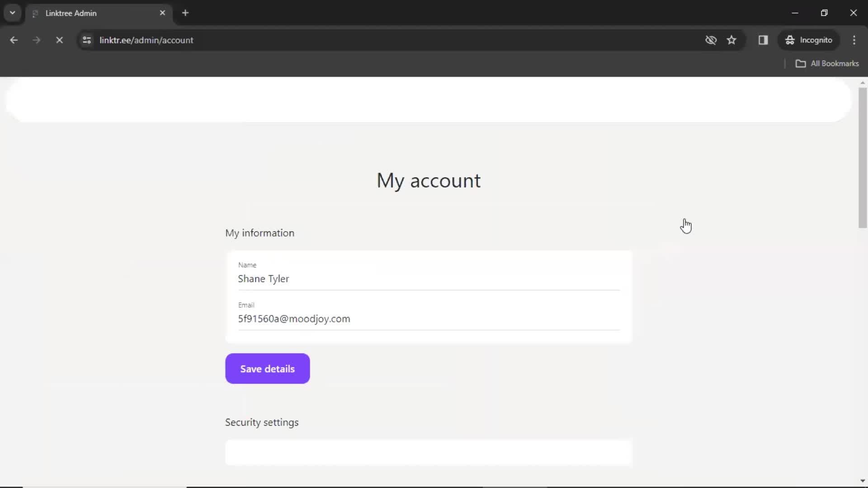Image resolution: width=868 pixels, height=488 pixels.
Task: Click the Security settings section label
Action: (262, 422)
